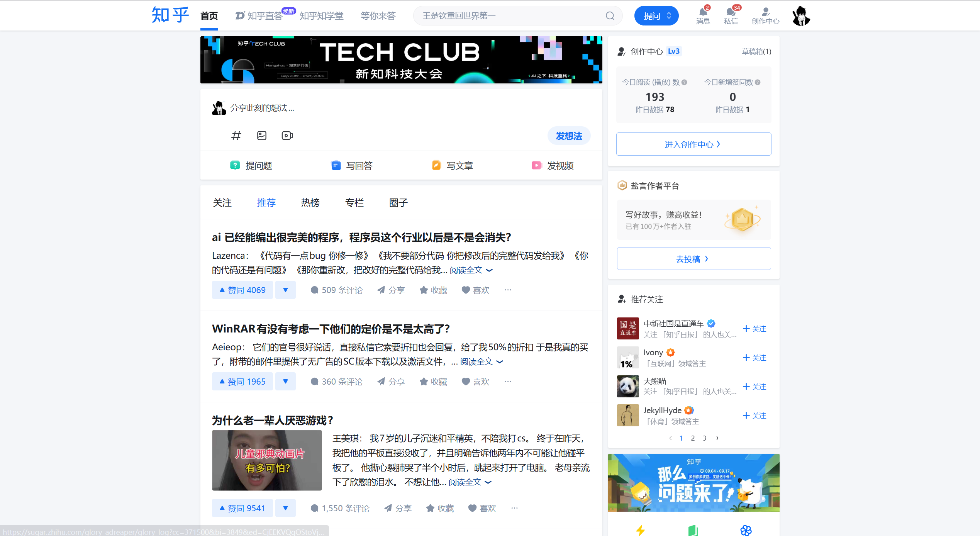Screen dimensions: 980x536
Task: Switch to the 关注 feed tab
Action: [x=222, y=203]
